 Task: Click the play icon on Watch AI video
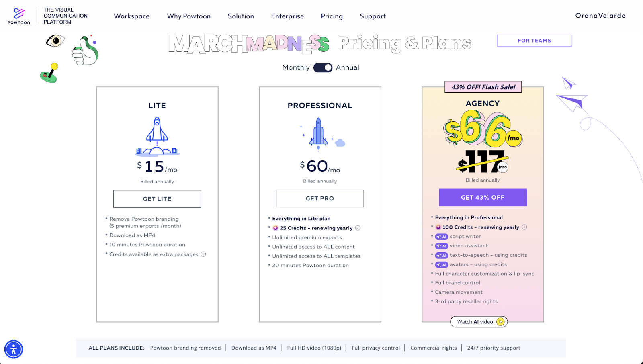click(500, 322)
